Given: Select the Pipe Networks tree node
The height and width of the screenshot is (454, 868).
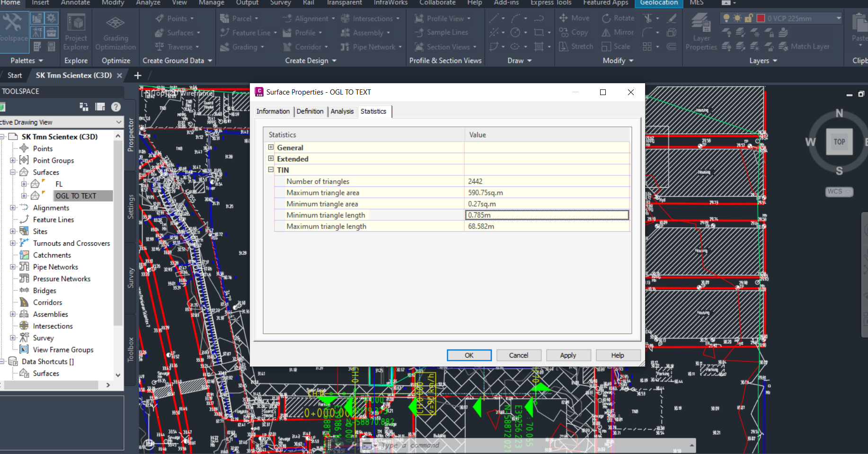Looking at the screenshot, I should (x=55, y=267).
